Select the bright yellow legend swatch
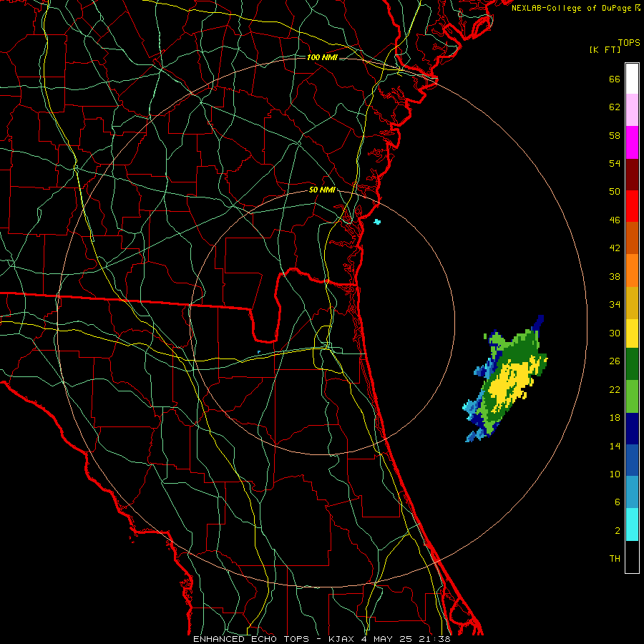 coord(632,333)
